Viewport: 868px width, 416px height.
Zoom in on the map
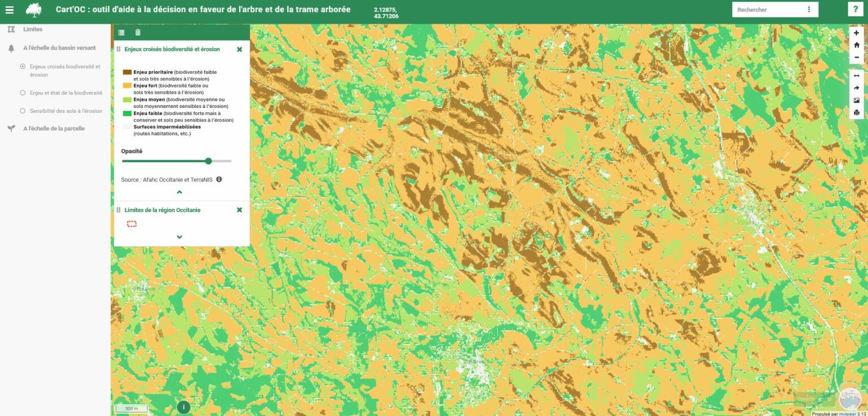pyautogui.click(x=856, y=33)
